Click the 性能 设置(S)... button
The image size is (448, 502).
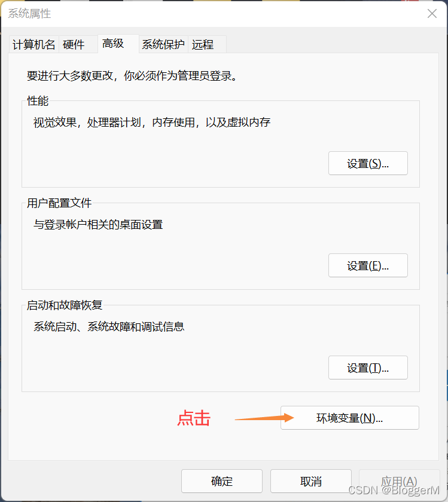click(x=368, y=163)
